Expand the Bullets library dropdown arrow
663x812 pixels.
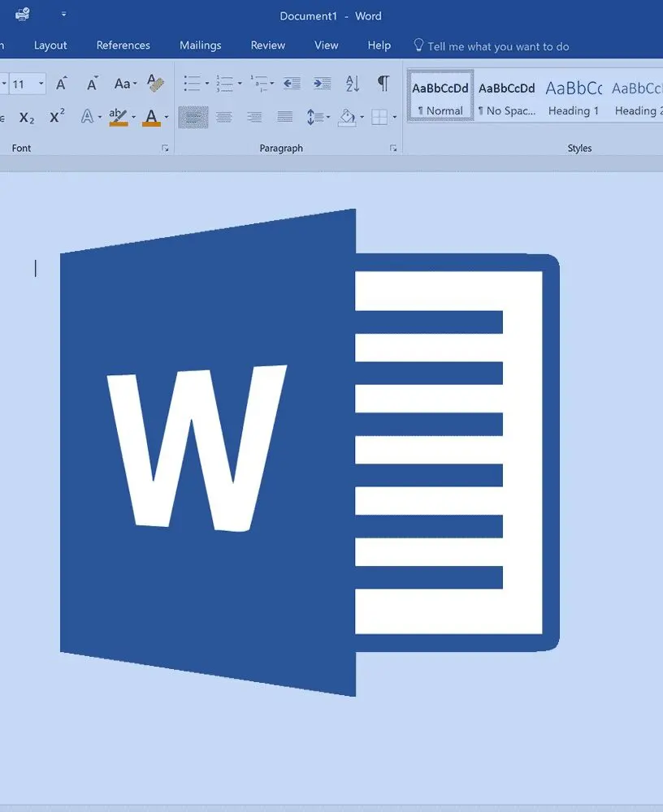point(207,84)
